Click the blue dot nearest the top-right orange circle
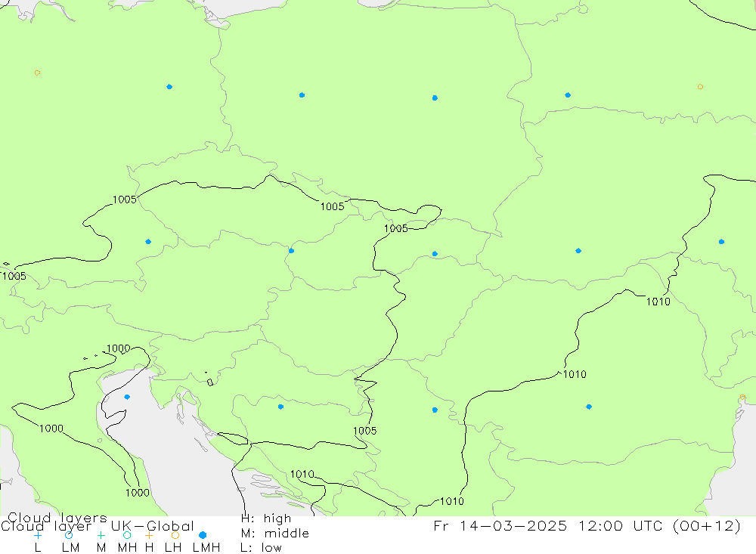The height and width of the screenshot is (554, 756). [568, 95]
